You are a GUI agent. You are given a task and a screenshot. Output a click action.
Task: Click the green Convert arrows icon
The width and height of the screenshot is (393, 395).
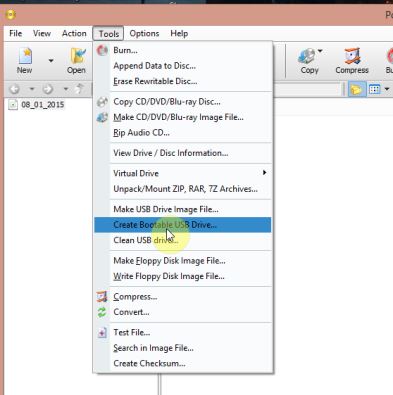[x=102, y=312]
